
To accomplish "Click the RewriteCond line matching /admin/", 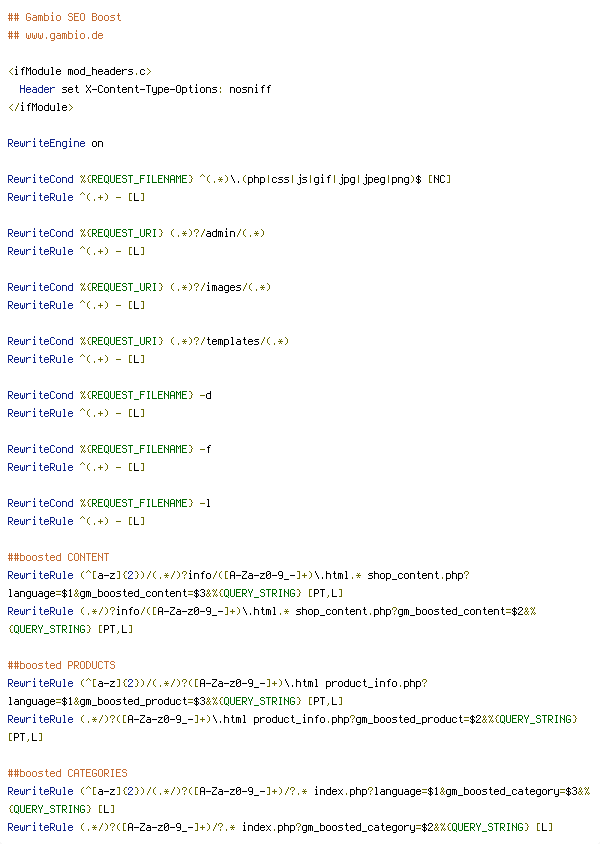I will tap(136, 233).
